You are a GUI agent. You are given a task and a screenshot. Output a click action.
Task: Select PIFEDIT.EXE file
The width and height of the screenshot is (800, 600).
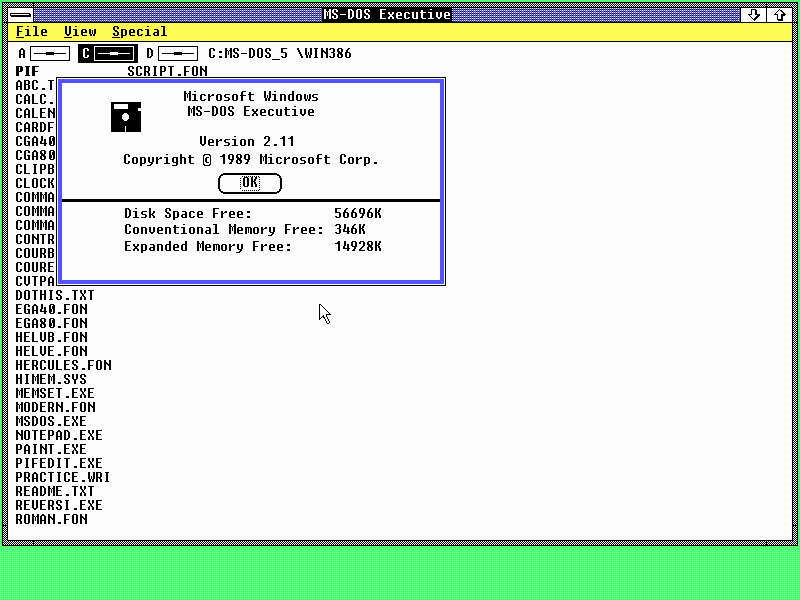pyautogui.click(x=59, y=463)
